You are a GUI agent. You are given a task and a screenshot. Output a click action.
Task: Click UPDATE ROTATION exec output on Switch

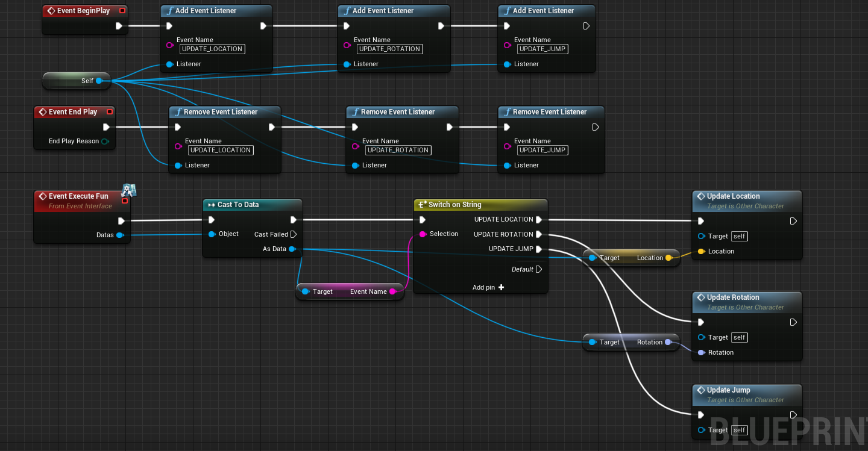(539, 234)
